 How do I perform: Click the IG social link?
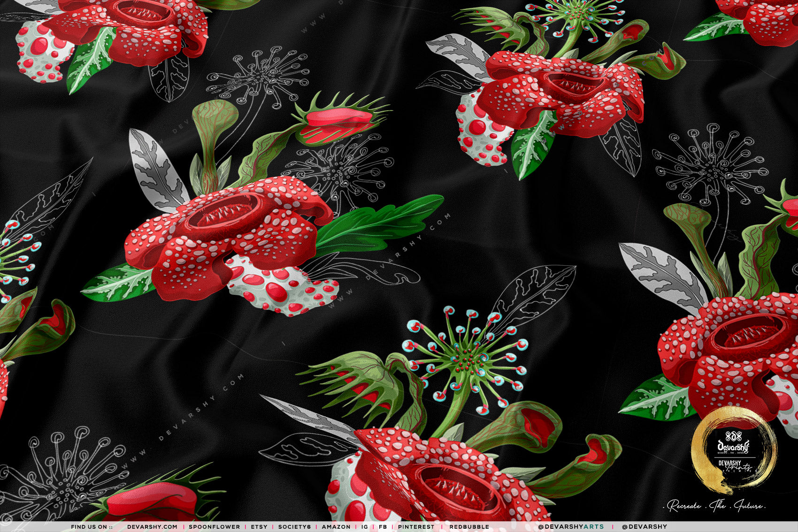365,527
